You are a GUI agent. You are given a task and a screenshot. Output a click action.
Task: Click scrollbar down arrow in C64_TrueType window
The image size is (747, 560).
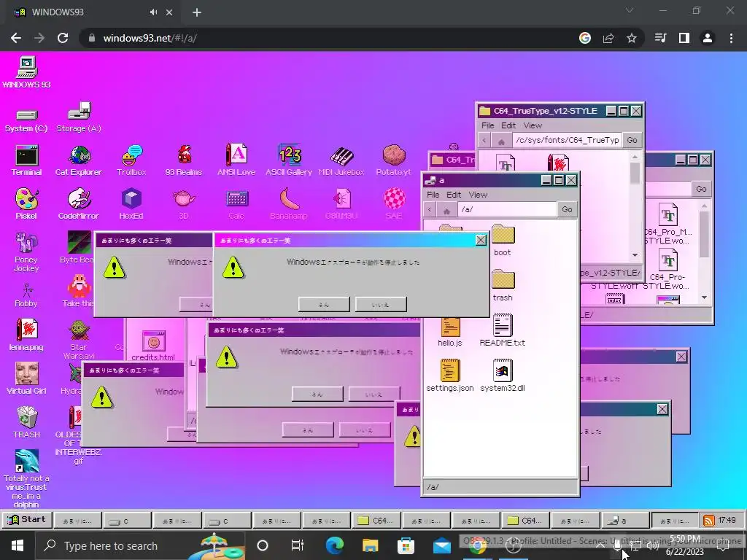click(x=635, y=255)
